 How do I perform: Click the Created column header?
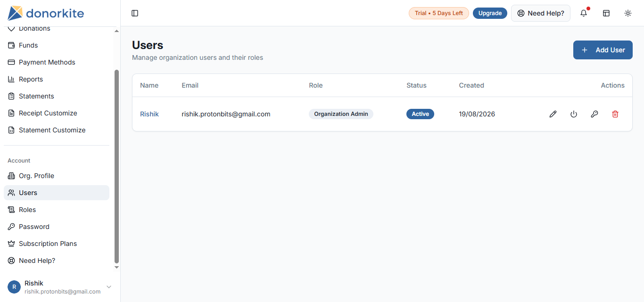coord(471,85)
